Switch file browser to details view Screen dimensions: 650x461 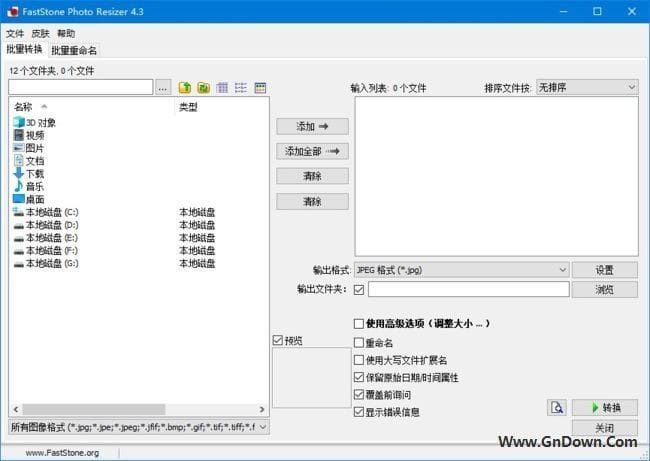click(x=260, y=87)
